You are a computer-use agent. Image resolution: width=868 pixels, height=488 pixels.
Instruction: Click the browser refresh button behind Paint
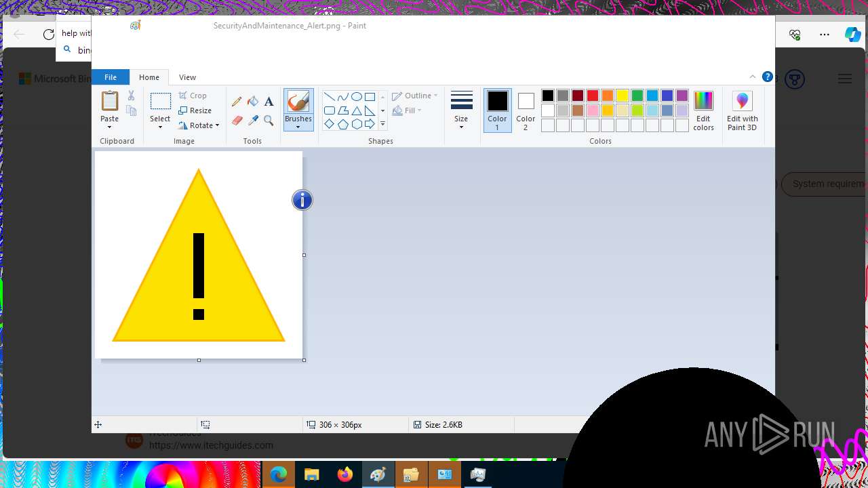tap(48, 34)
